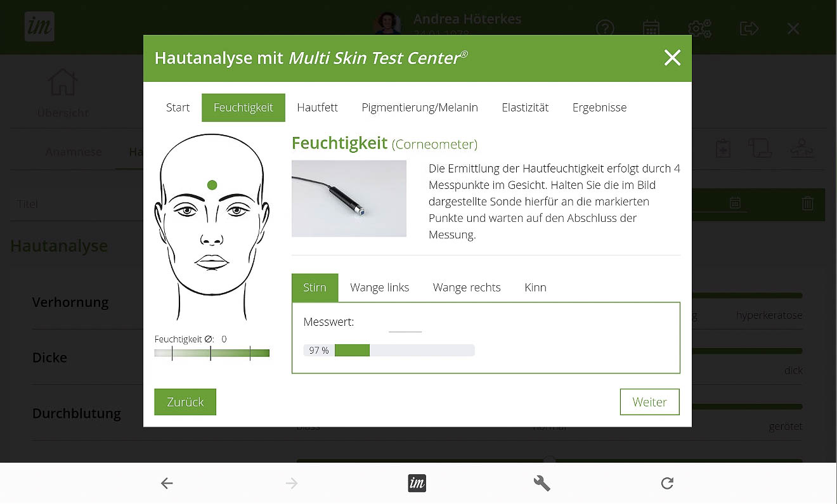Viewport: 837px width, 504px height.
Task: Switch to Wange rechts tab
Action: click(467, 288)
